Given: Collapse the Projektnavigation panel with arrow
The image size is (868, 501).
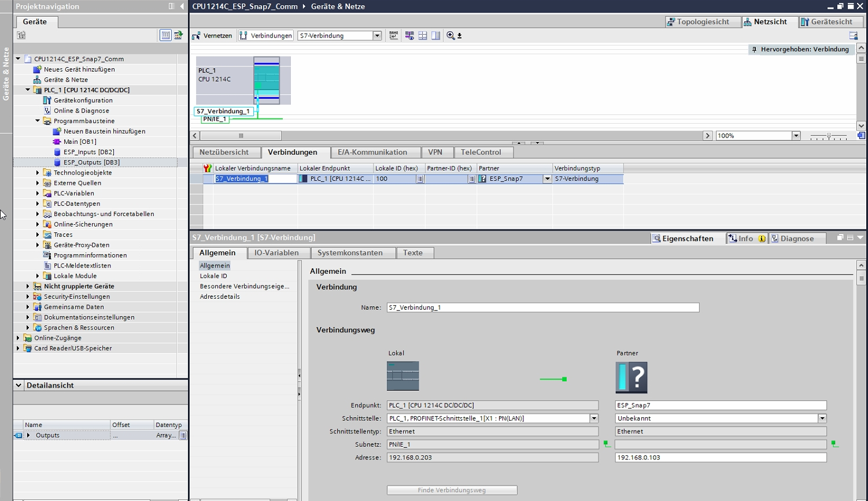Looking at the screenshot, I should click(182, 6).
